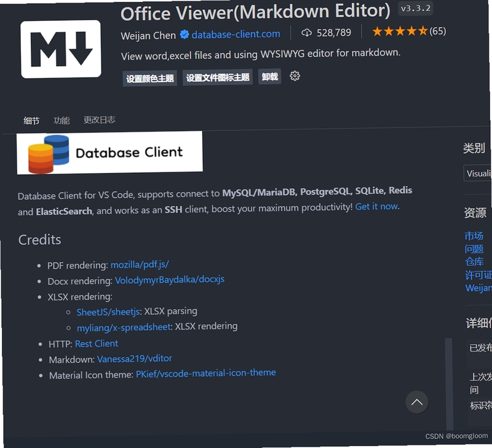Open the extension settings gear icon
The height and width of the screenshot is (448, 492).
(x=295, y=76)
